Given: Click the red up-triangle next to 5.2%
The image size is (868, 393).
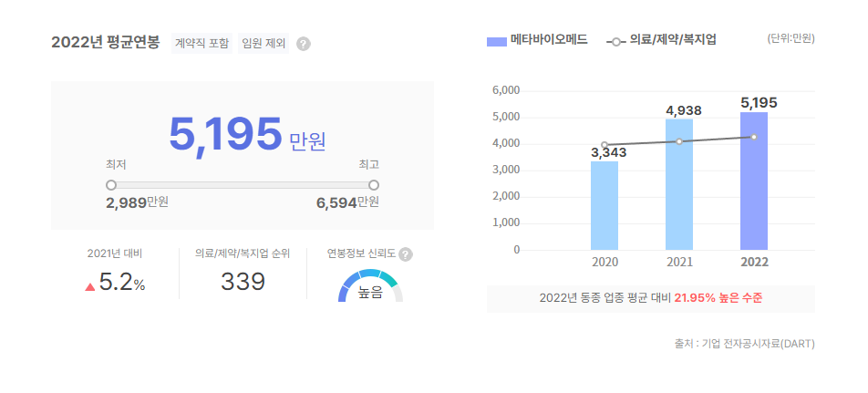Looking at the screenshot, I should [x=90, y=286].
